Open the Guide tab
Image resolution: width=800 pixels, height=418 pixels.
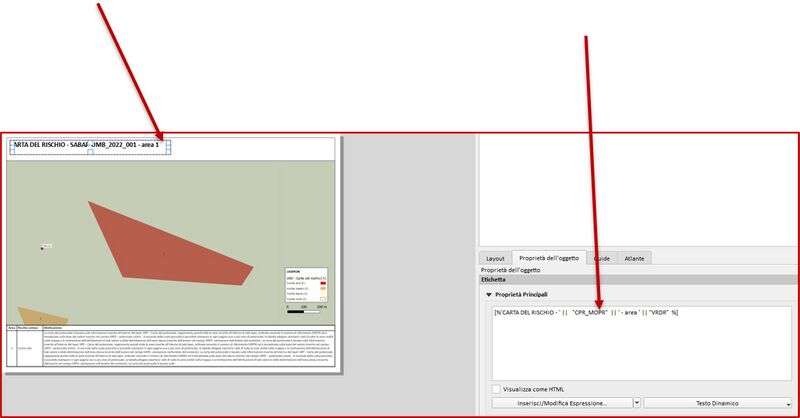tap(602, 258)
